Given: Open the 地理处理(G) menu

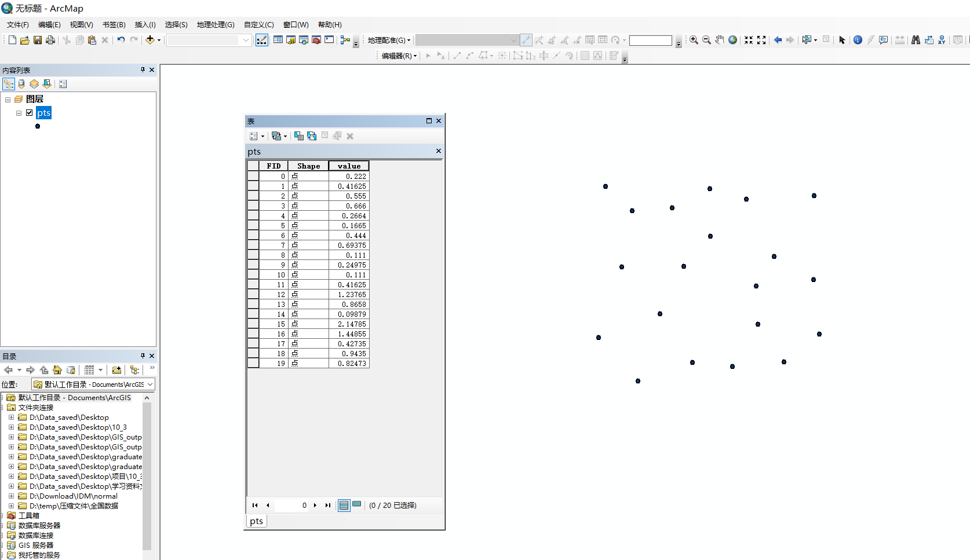Looking at the screenshot, I should [216, 25].
